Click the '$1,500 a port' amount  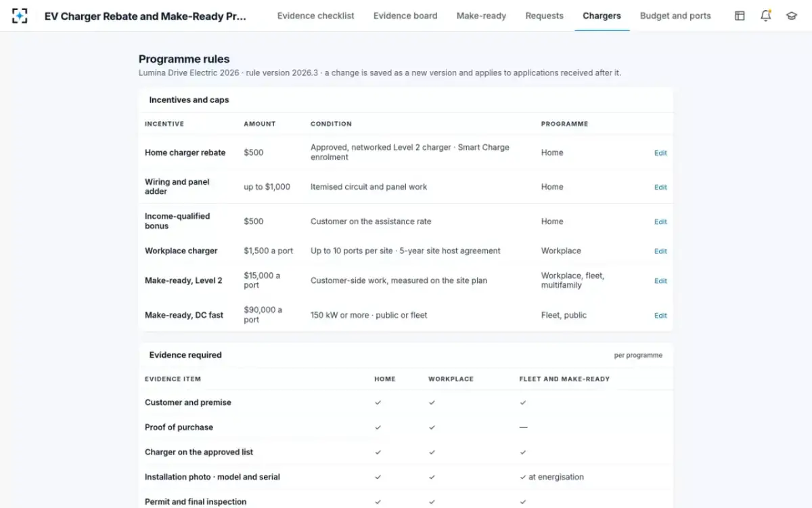pyautogui.click(x=269, y=251)
